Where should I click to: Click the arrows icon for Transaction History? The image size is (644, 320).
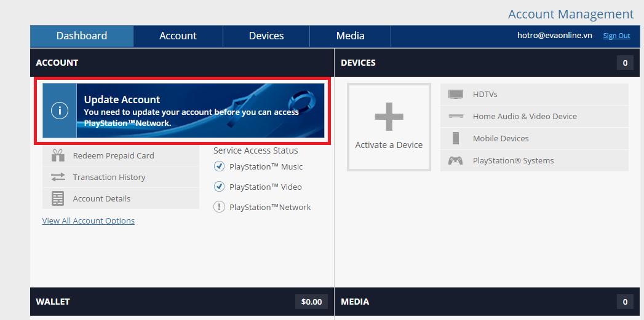[x=58, y=178]
